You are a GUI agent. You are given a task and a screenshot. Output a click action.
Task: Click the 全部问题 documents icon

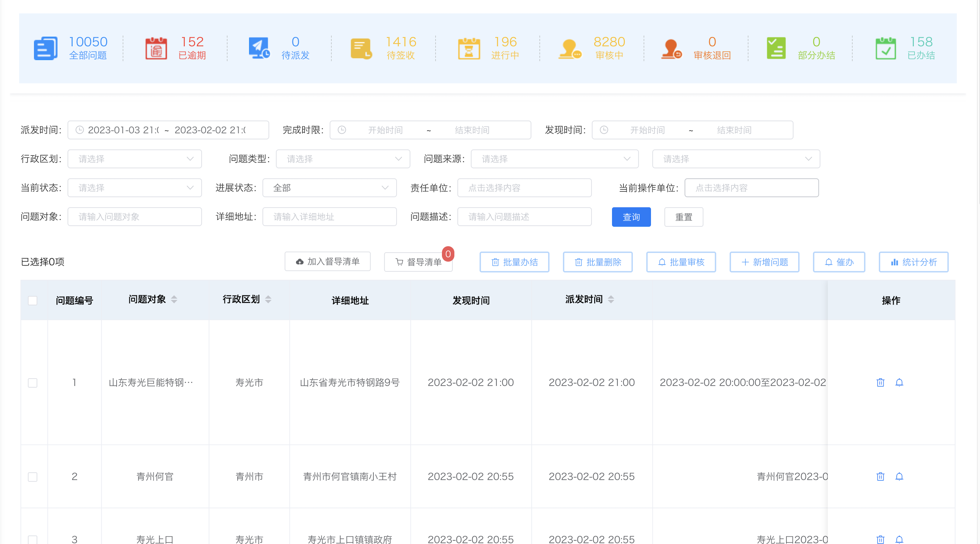(x=46, y=49)
